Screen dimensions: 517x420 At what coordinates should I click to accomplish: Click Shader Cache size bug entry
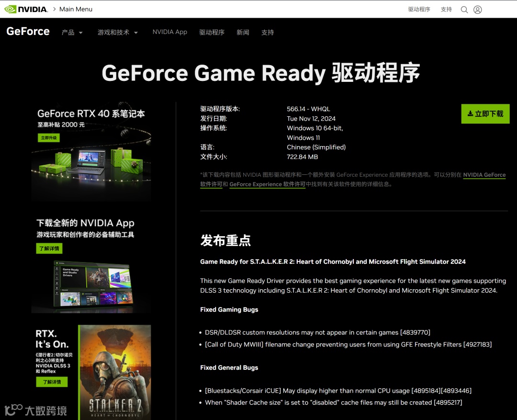tap(333, 402)
